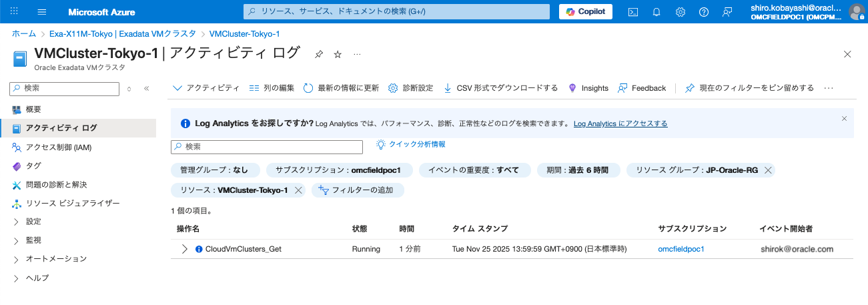Open the Azure portal hamburger menu
The width and height of the screenshot is (868, 305).
coord(42,12)
